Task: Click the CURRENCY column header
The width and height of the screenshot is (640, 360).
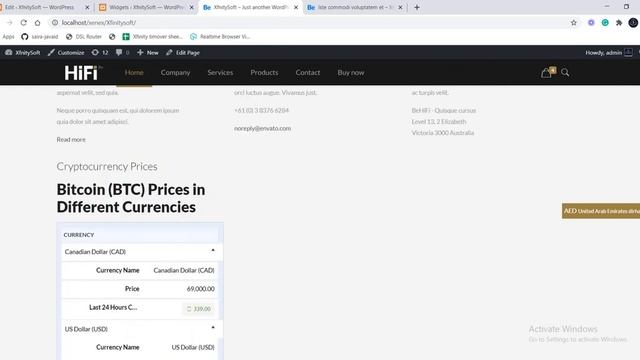Action: coord(79,235)
